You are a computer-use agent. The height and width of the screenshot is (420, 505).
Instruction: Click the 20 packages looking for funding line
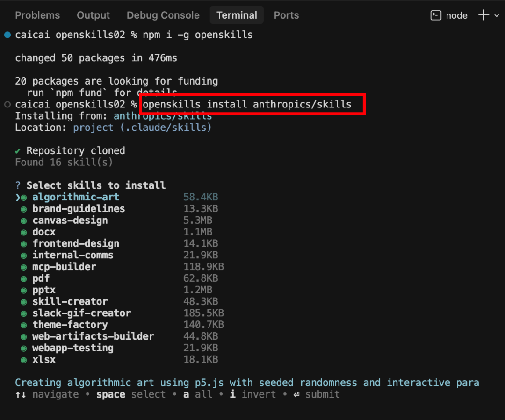click(x=116, y=81)
